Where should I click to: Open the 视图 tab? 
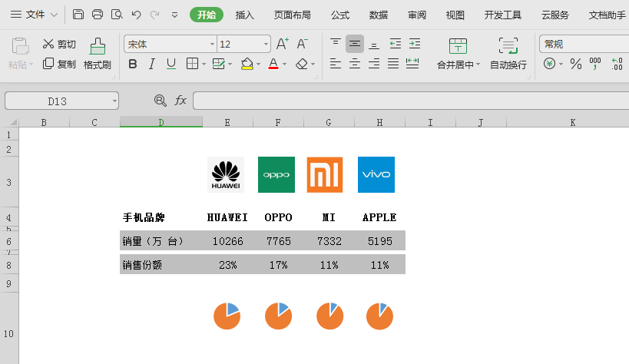point(455,15)
